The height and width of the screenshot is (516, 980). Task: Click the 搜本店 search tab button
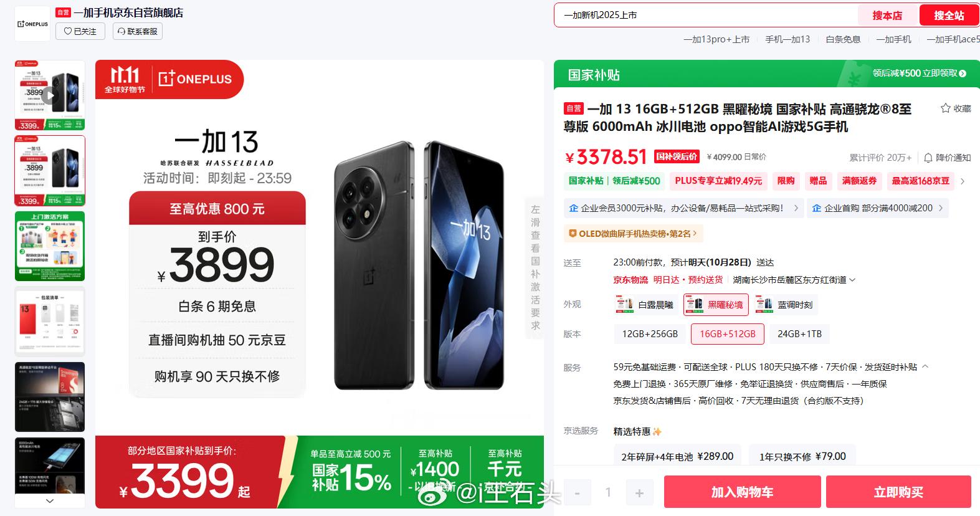pyautogui.click(x=887, y=16)
